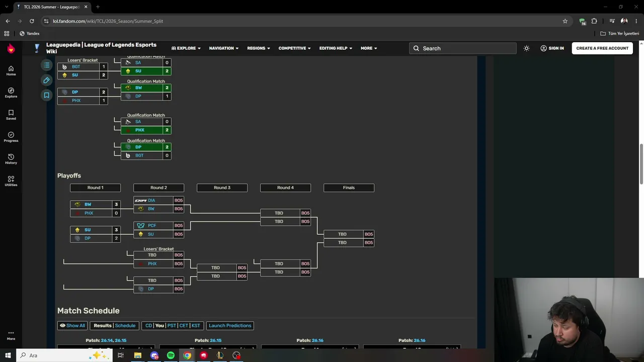This screenshot has width=644, height=362.
Task: Expand the EXPLORE dropdown menu
Action: click(x=186, y=48)
